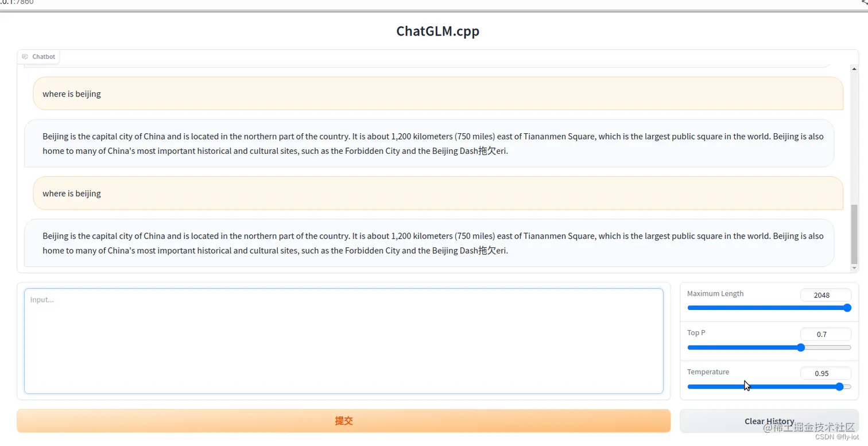The width and height of the screenshot is (868, 446).
Task: Click the Chatbot label icon
Action: (25, 57)
